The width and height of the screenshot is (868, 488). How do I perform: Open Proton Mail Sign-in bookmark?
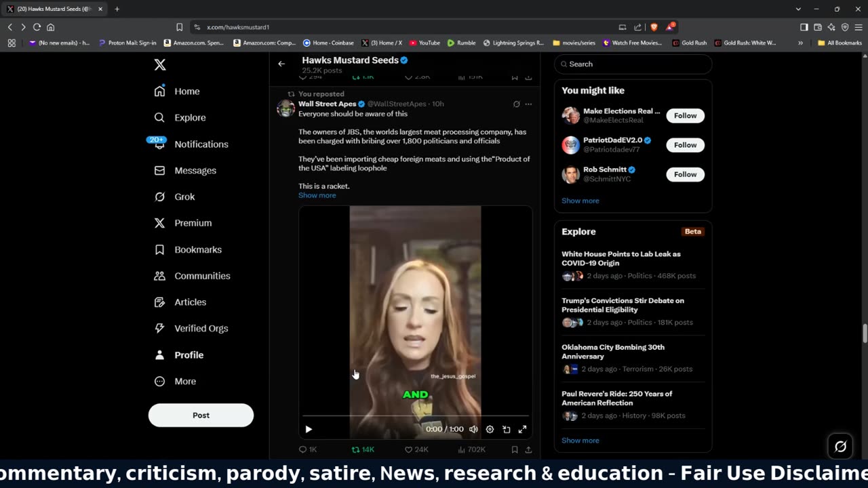pos(127,43)
